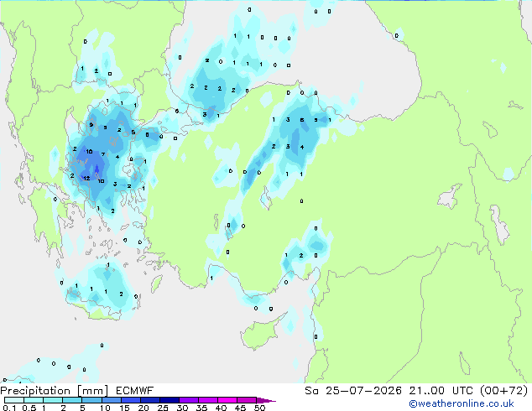Viewport: 532px width, 411px height.
Task: Click the 0.5–1 mm legend swatch
Action: (x=34, y=400)
